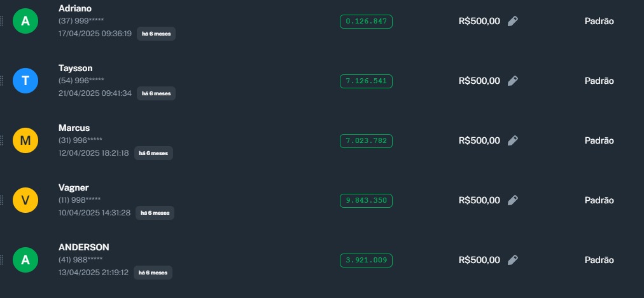The width and height of the screenshot is (644, 298).
Task: Click Taysson's blue T avatar
Action: 25,81
